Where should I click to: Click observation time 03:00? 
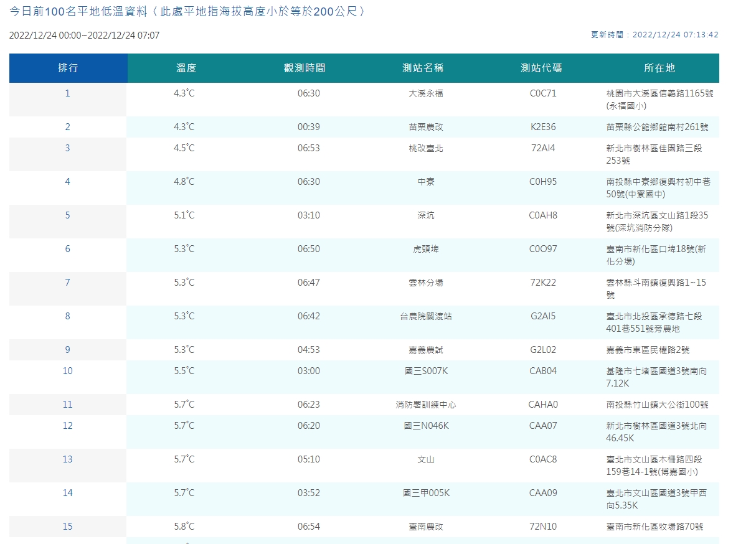(309, 371)
